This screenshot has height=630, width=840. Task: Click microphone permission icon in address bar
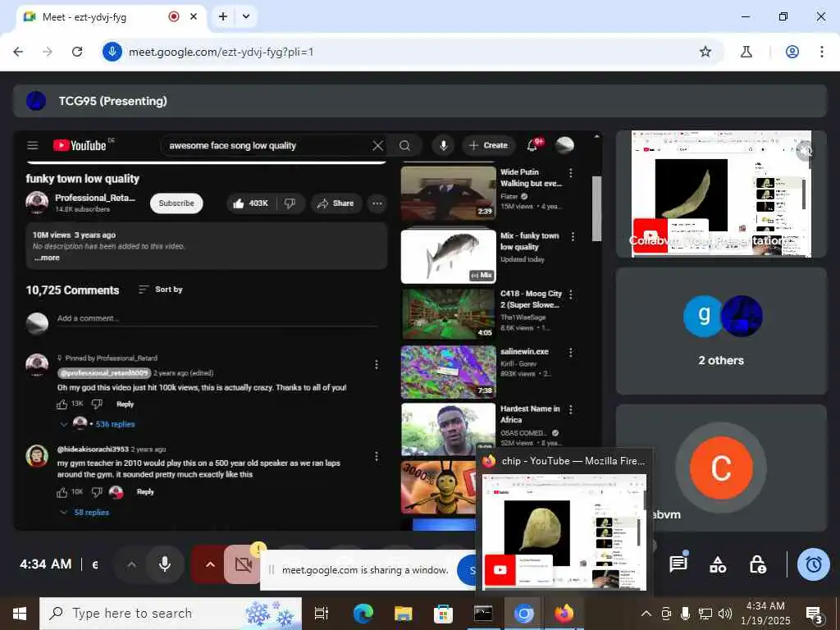tap(112, 52)
